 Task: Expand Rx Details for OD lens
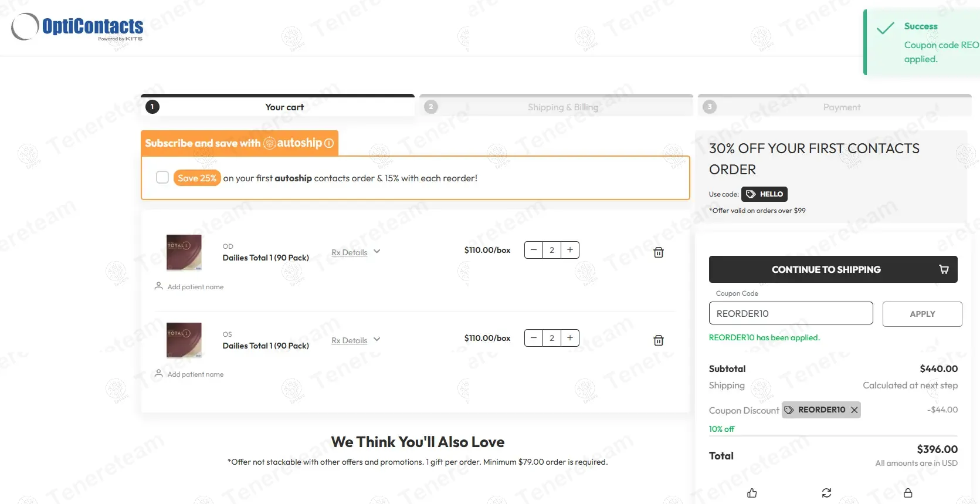coord(355,252)
